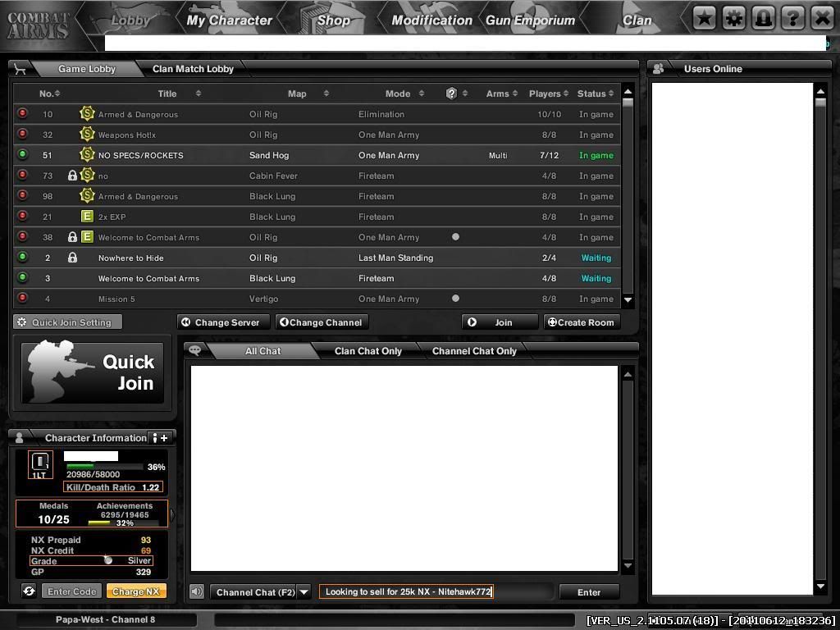The image size is (840, 630).
Task: Open the favorites star icon
Action: [x=705, y=20]
